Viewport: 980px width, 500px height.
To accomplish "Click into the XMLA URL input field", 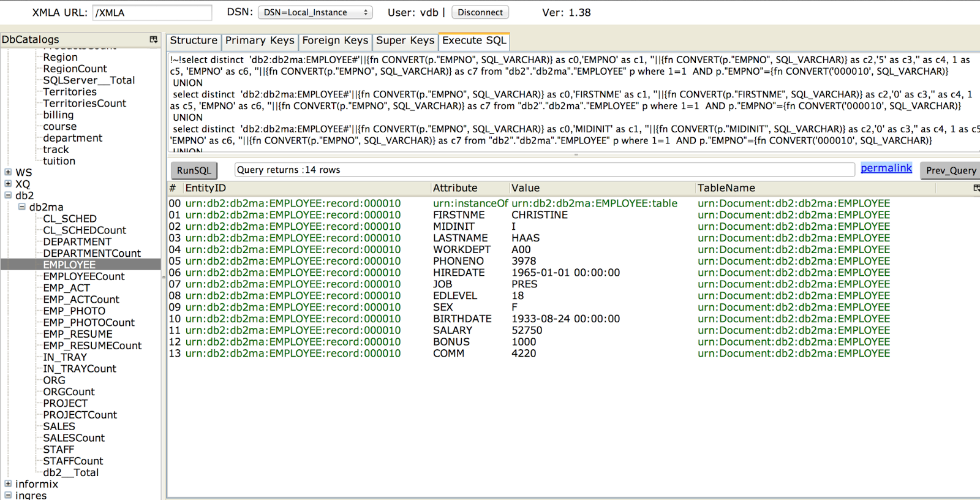I will tap(152, 12).
